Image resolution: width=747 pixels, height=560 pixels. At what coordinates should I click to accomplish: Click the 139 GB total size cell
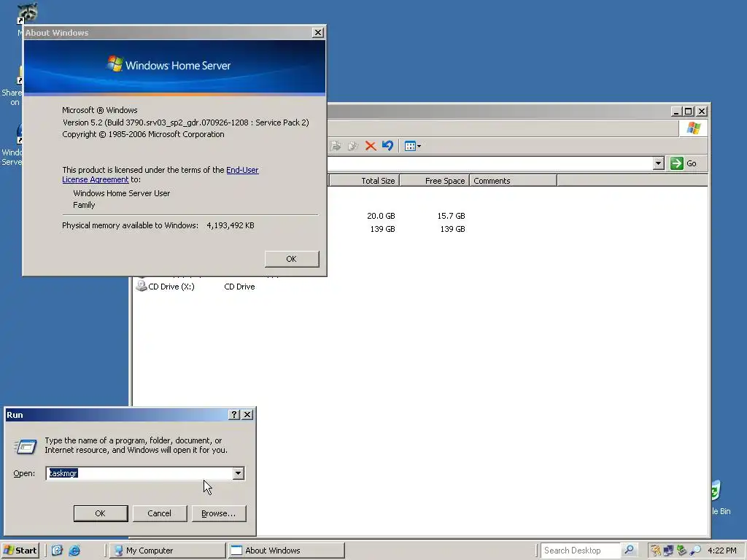coord(382,229)
